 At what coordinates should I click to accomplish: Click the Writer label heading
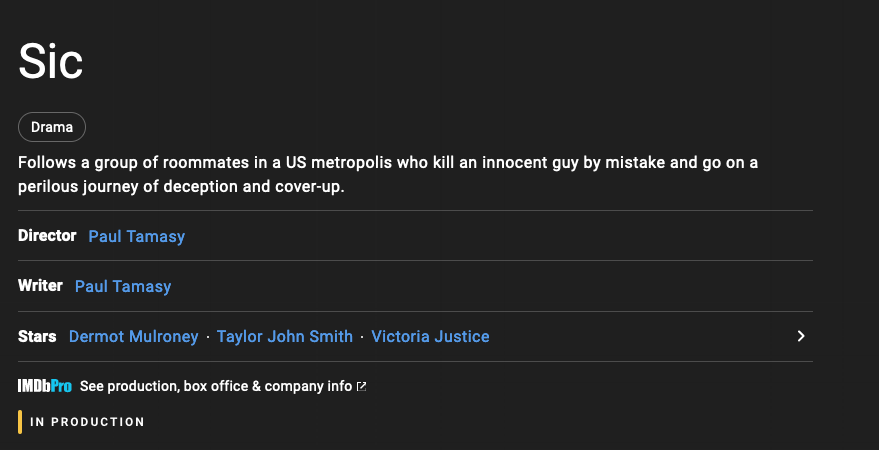(x=40, y=286)
